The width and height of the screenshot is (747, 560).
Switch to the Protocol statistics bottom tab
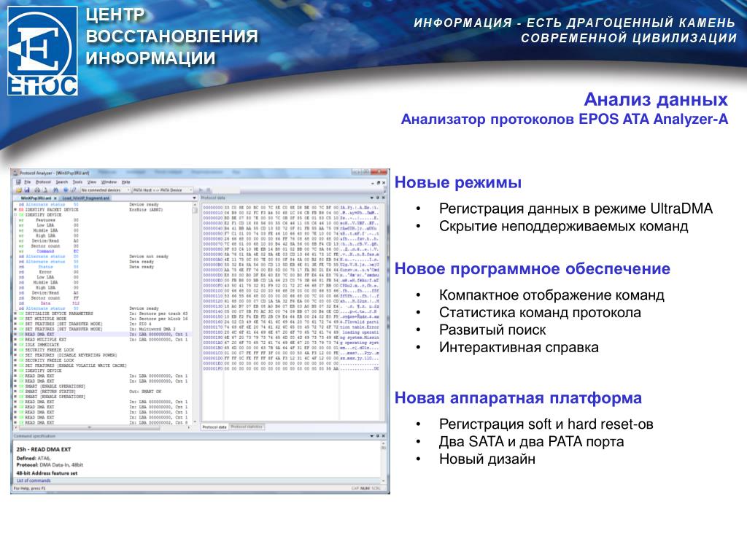pos(247,427)
